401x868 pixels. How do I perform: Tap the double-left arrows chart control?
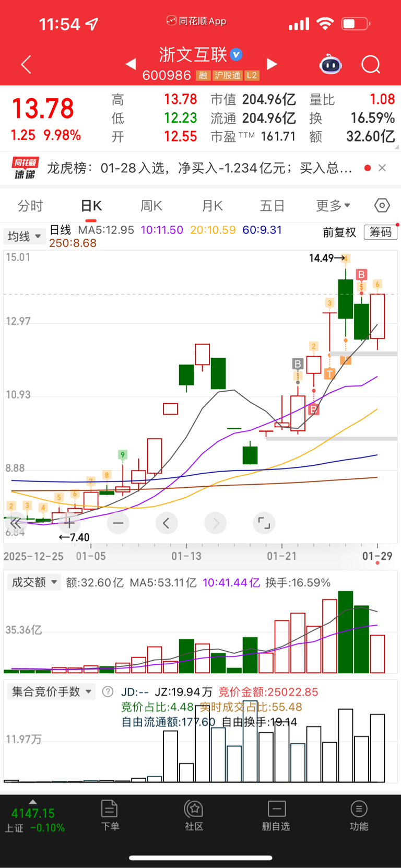click(x=16, y=523)
